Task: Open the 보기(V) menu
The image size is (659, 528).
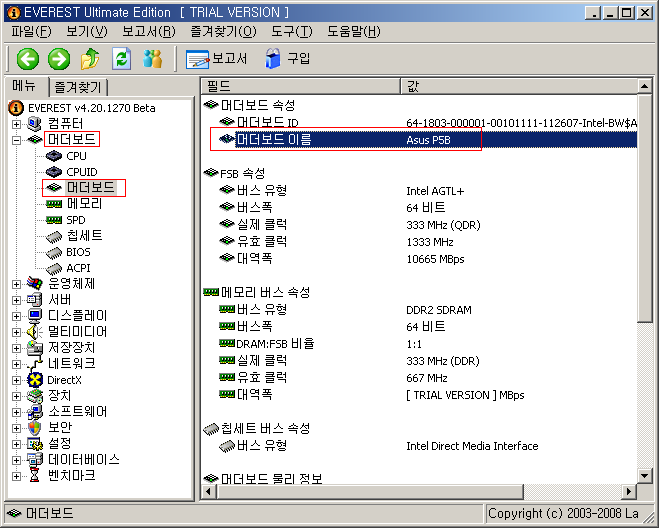Action: click(87, 32)
